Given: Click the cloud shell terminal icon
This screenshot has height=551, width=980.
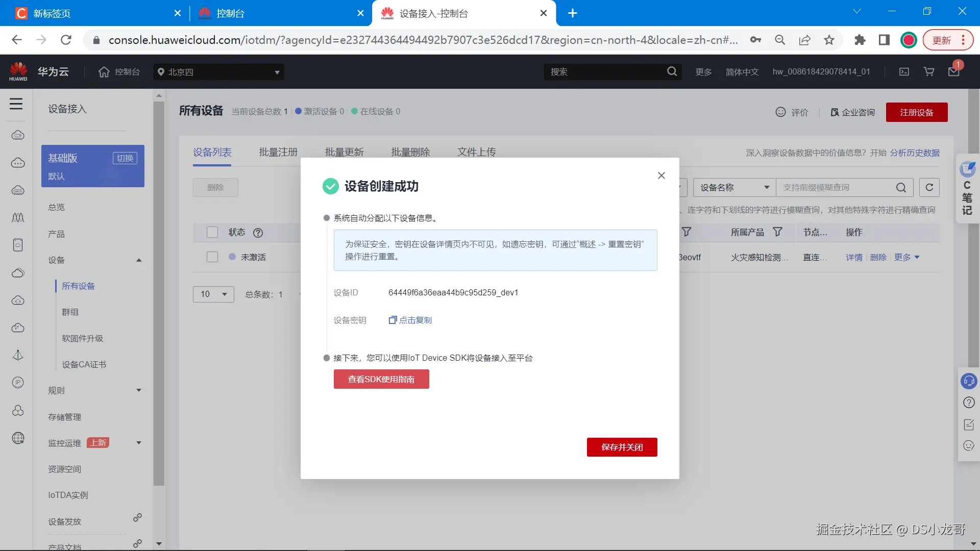Looking at the screenshot, I should coord(904,72).
